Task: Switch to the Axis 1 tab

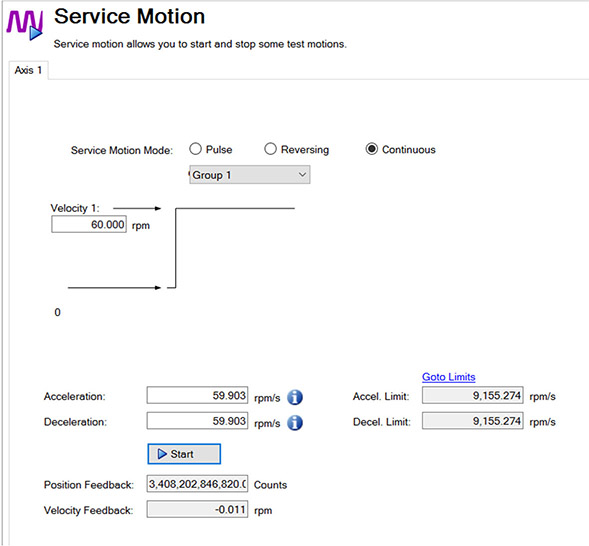Action: 29,70
